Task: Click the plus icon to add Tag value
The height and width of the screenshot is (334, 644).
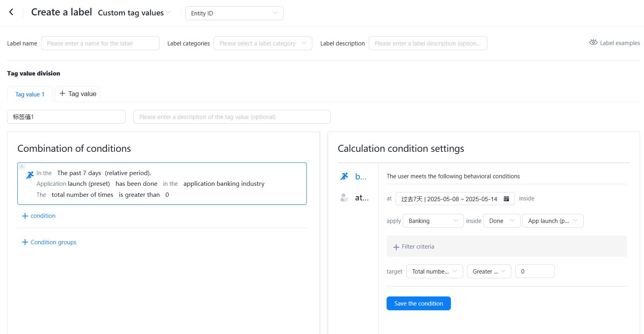Action: [62, 94]
